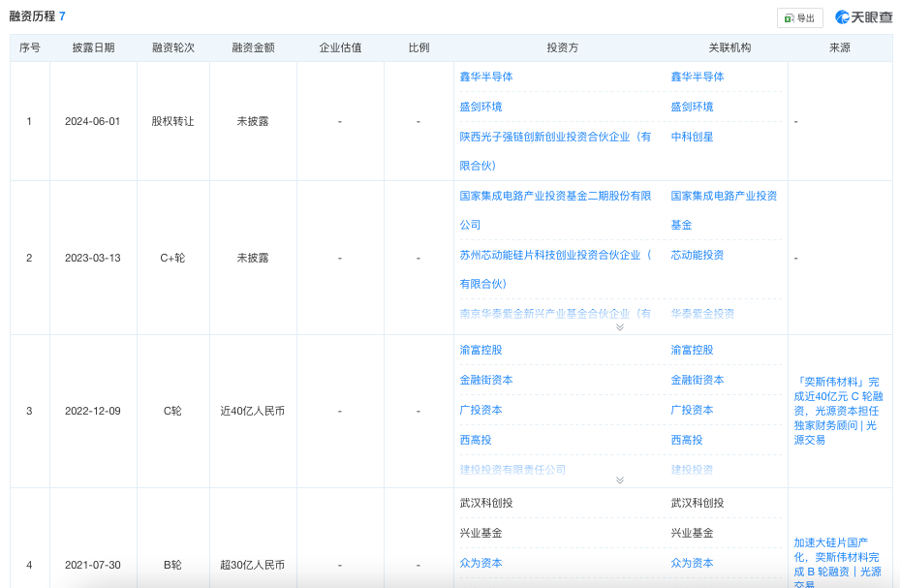Open 西高投 in the 关联机构 column
The width and height of the screenshot is (900, 588).
686,440
